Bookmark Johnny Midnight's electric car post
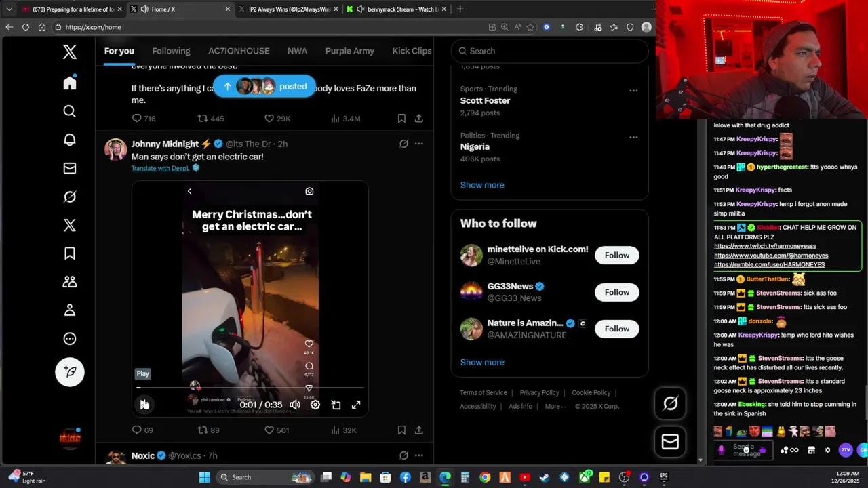 (401, 430)
